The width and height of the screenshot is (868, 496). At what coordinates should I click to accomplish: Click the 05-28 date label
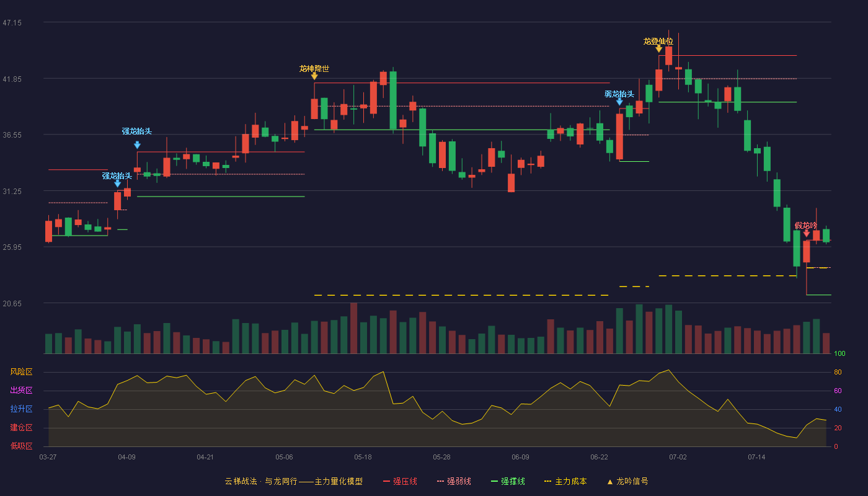pyautogui.click(x=441, y=457)
